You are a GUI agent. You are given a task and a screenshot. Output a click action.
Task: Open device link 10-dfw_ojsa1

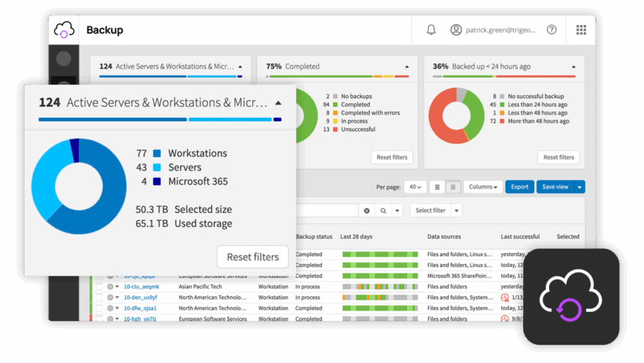[x=140, y=308]
